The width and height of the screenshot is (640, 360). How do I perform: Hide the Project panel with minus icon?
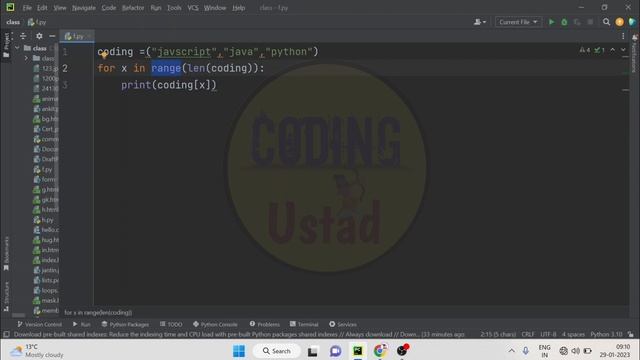coord(52,36)
